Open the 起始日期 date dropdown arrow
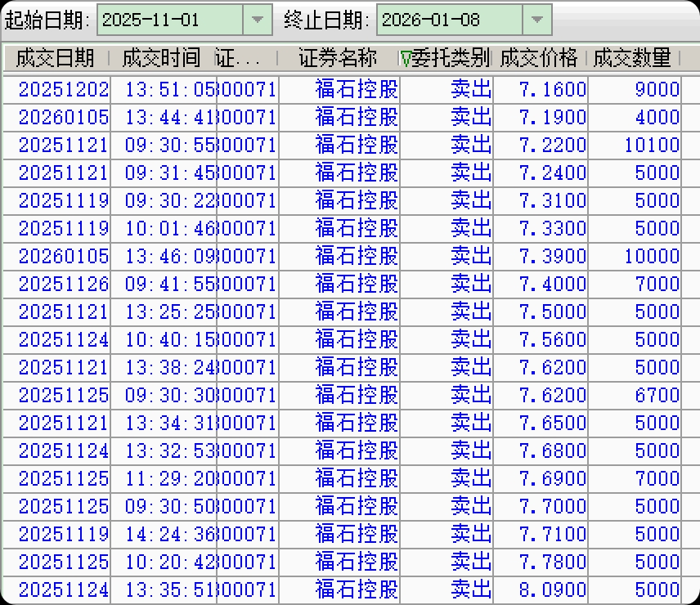 [x=258, y=20]
